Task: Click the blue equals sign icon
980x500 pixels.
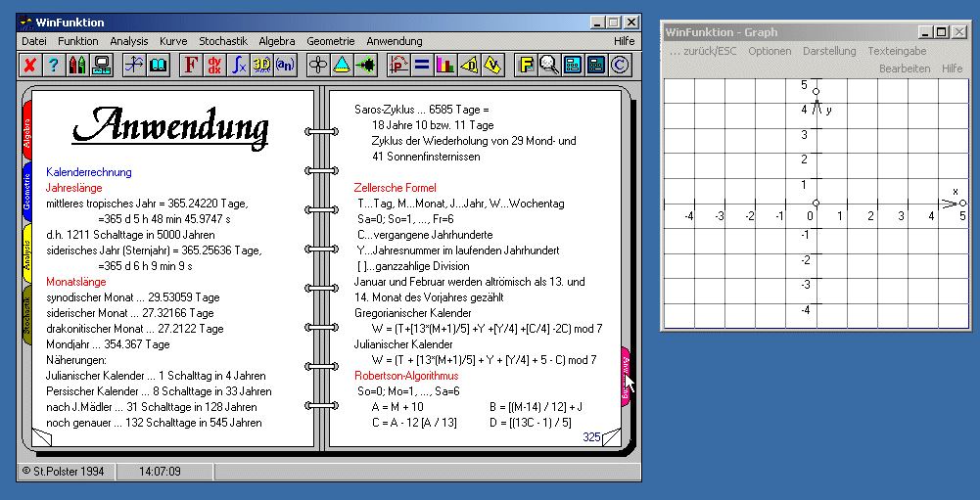Action: tap(422, 65)
